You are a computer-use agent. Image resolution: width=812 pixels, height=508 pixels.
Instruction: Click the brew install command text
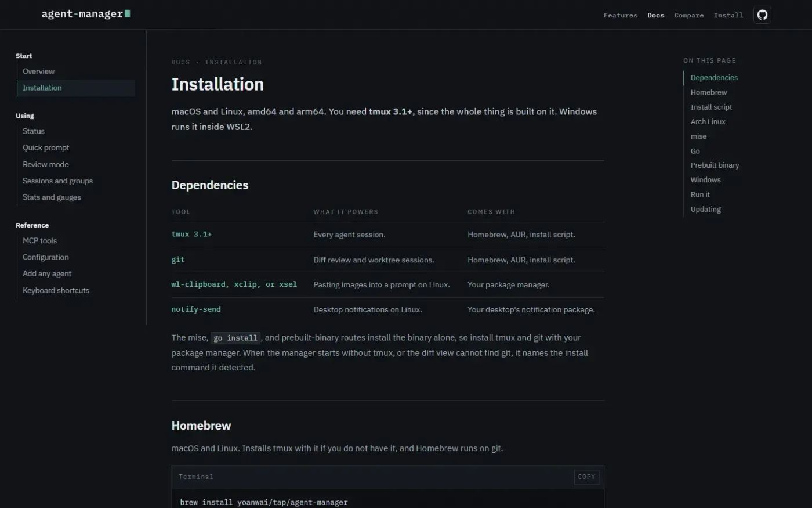[264, 502]
